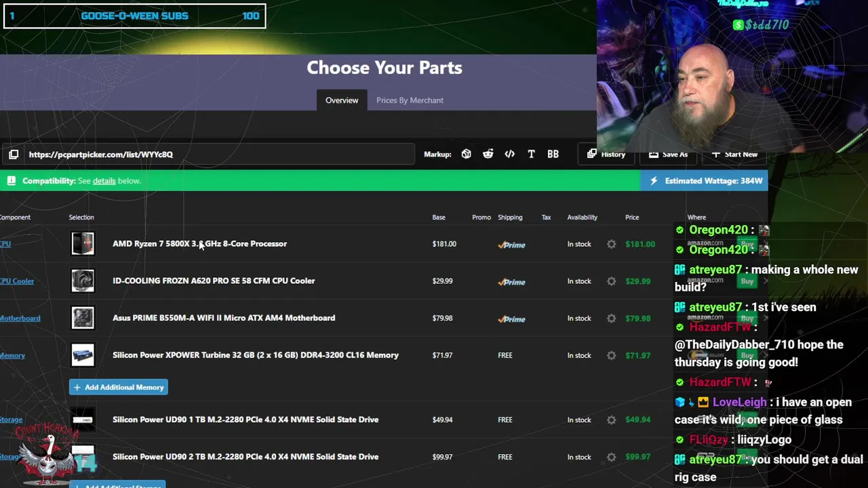Viewport: 868px width, 488px height.
Task: Open the ID-COOLING FROZN A620 cooler thumbnail
Action: pyautogui.click(x=83, y=281)
